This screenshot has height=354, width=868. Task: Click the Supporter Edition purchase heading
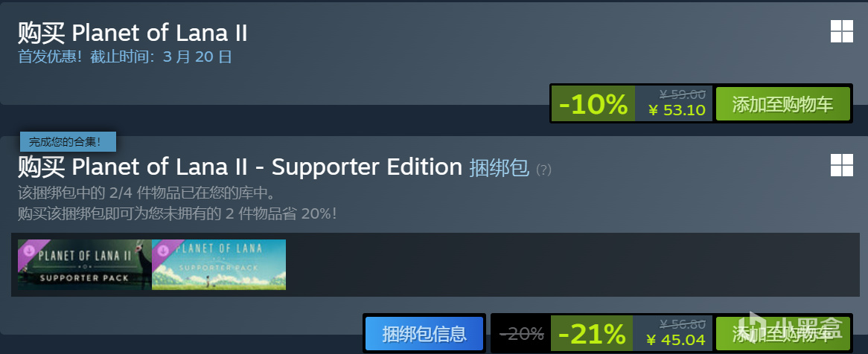(x=240, y=167)
